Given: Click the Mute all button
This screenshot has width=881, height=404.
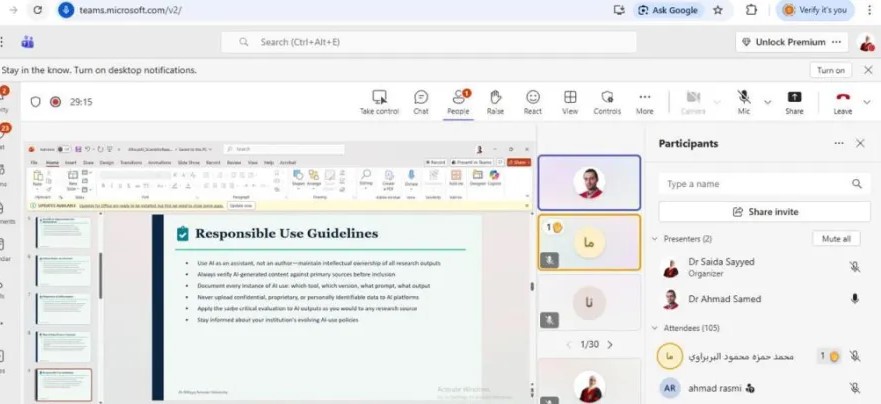Looking at the screenshot, I should (836, 239).
